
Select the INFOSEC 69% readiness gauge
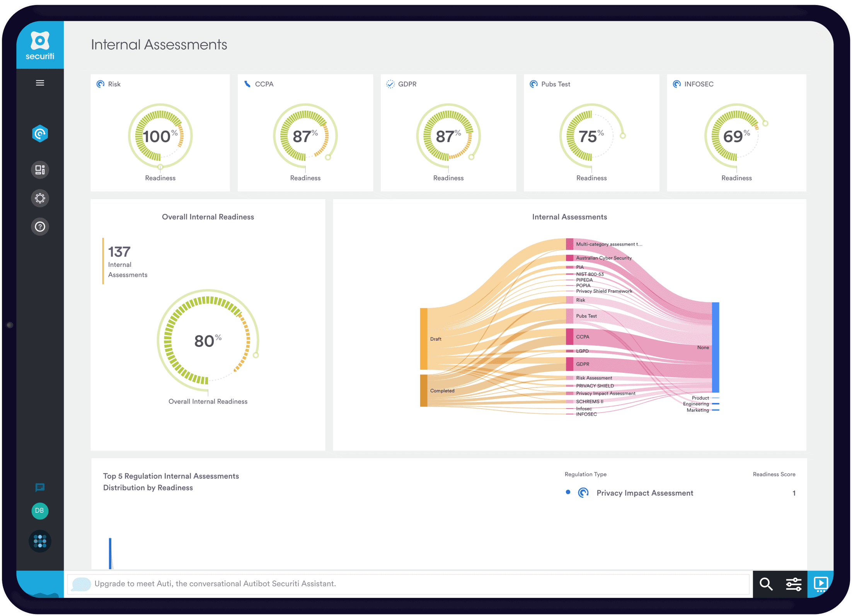(736, 136)
